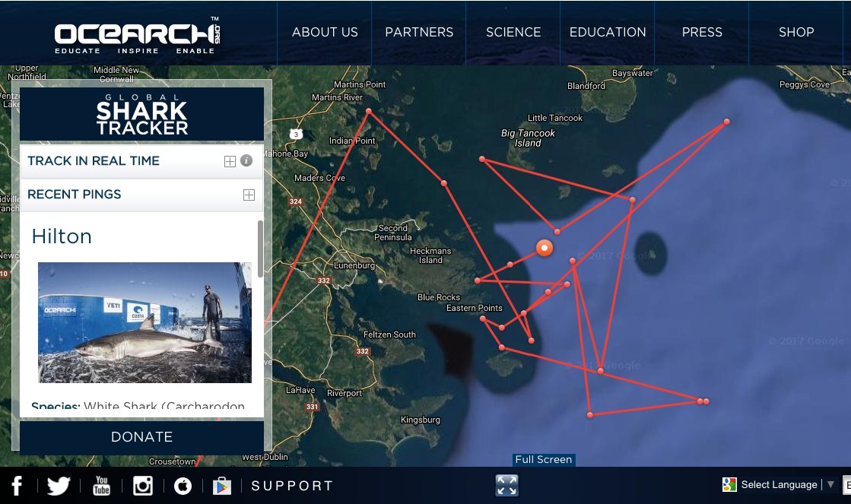Click the Mahone Bay map label
This screenshot has width=851, height=504.
(284, 154)
